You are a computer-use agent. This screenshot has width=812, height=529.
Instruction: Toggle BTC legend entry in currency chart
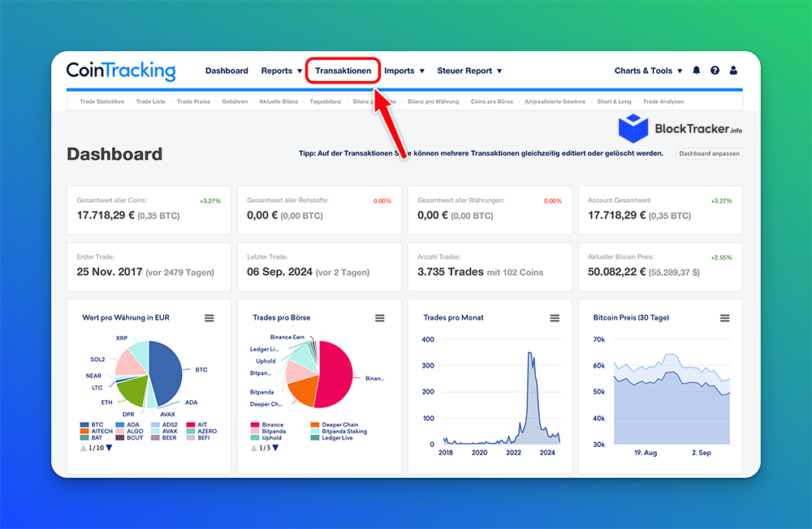coord(92,424)
